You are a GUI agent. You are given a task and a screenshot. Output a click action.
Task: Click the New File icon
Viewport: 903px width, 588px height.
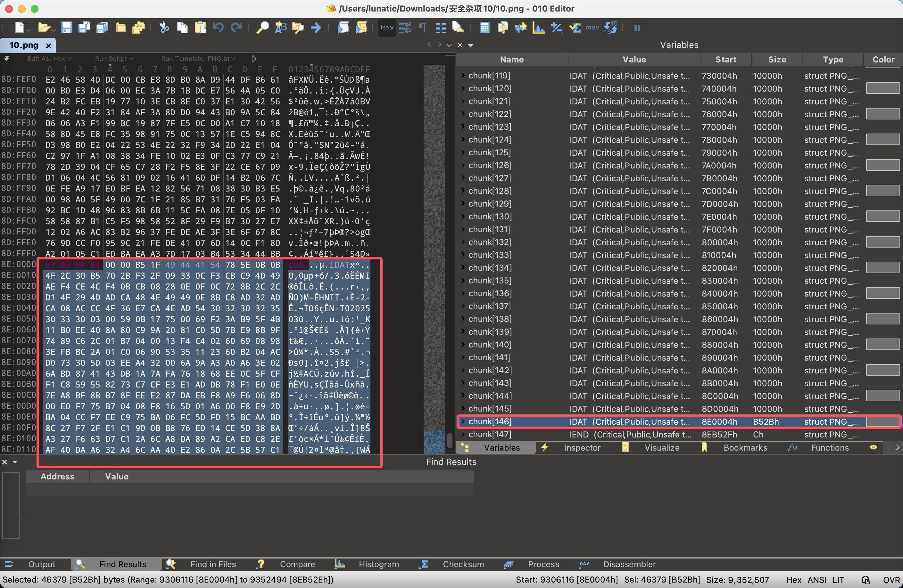click(20, 28)
